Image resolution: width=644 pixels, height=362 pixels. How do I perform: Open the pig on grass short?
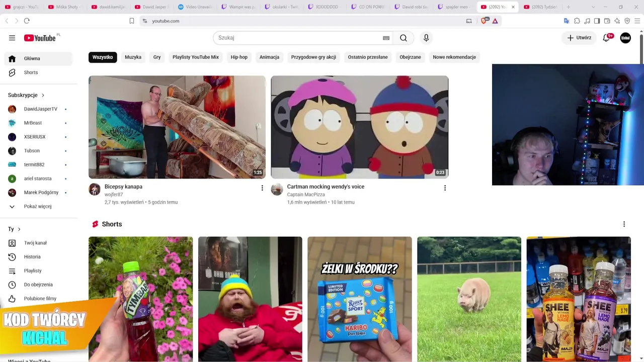(469, 299)
